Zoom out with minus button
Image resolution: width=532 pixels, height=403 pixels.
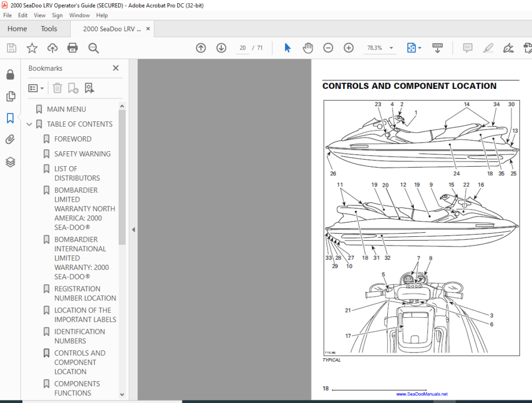[x=328, y=48]
